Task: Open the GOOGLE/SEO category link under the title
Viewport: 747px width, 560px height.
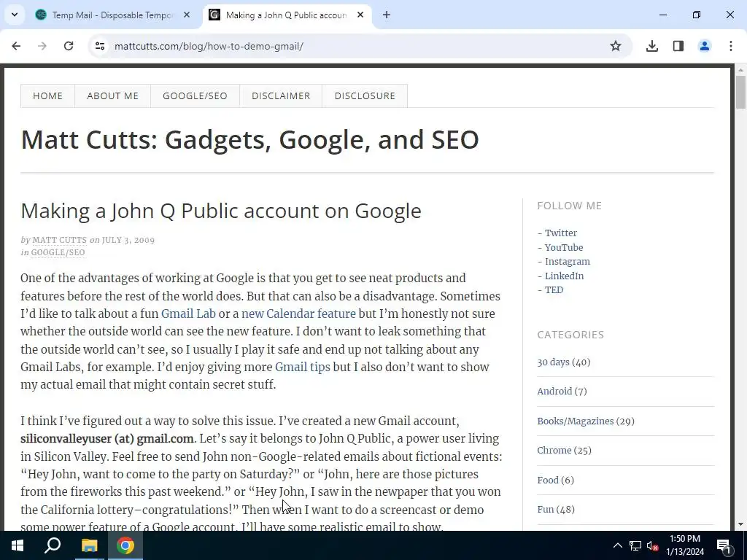Action: [58, 252]
